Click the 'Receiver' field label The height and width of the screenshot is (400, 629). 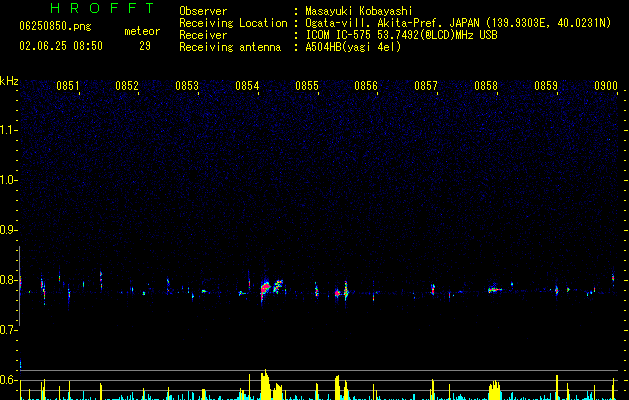click(203, 35)
